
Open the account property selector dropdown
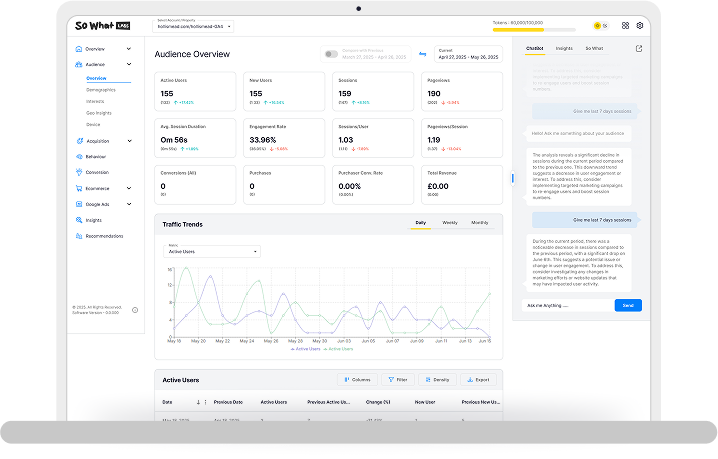click(193, 26)
